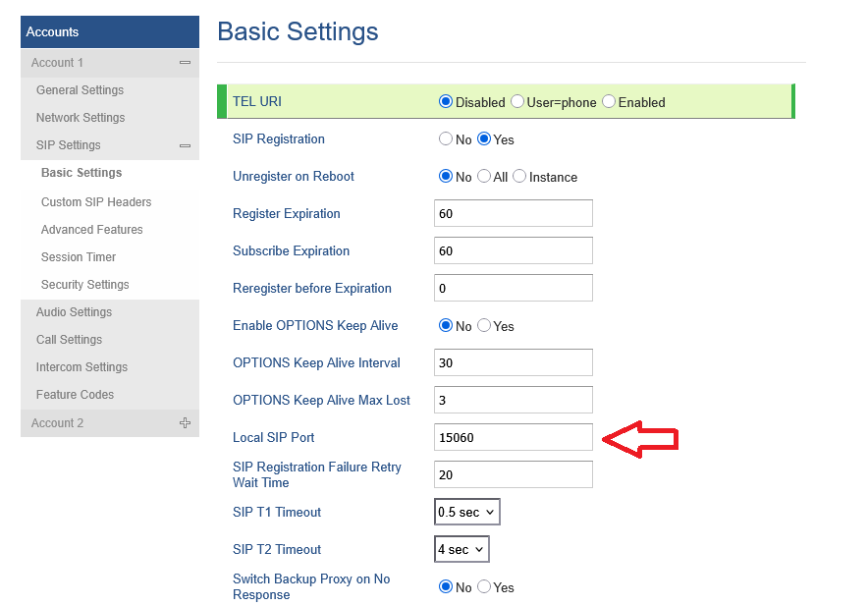Choose All for Unregister on Reboot

tap(484, 177)
